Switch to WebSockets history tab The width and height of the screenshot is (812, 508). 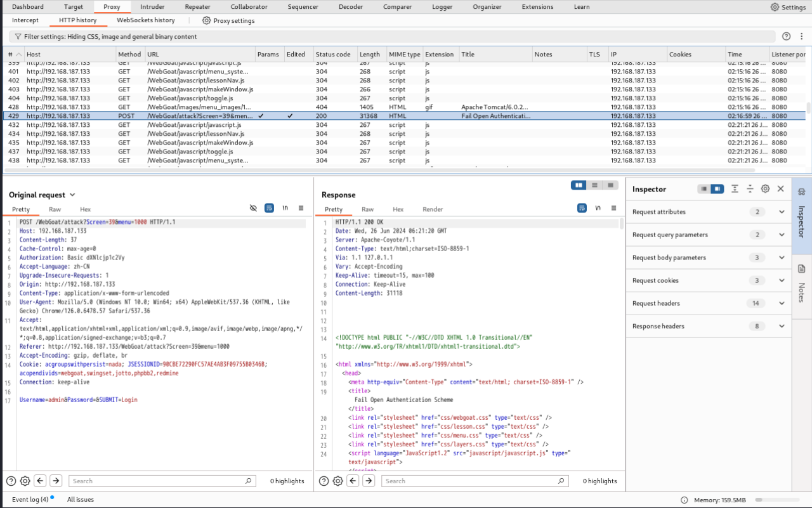click(x=146, y=20)
